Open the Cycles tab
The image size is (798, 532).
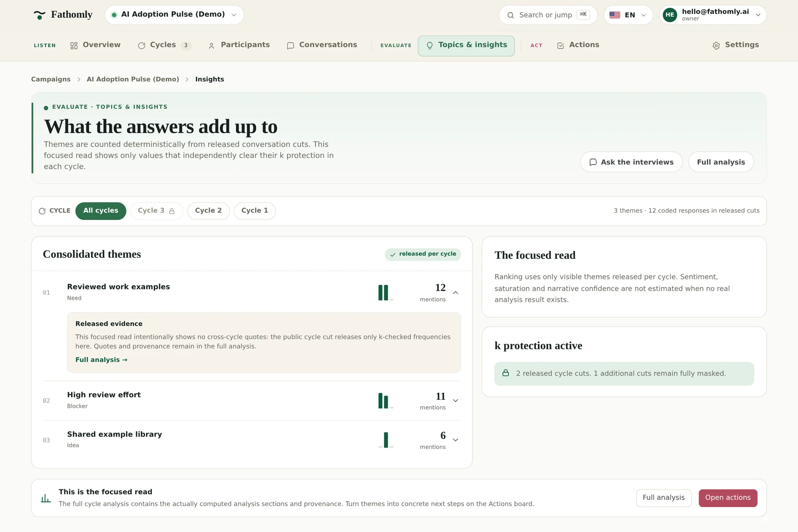point(165,45)
